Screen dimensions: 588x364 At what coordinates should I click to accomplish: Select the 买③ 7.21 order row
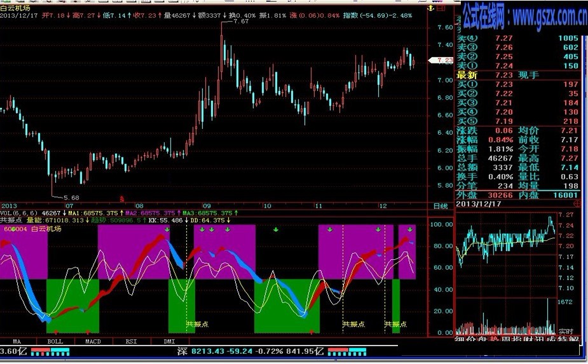517,103
